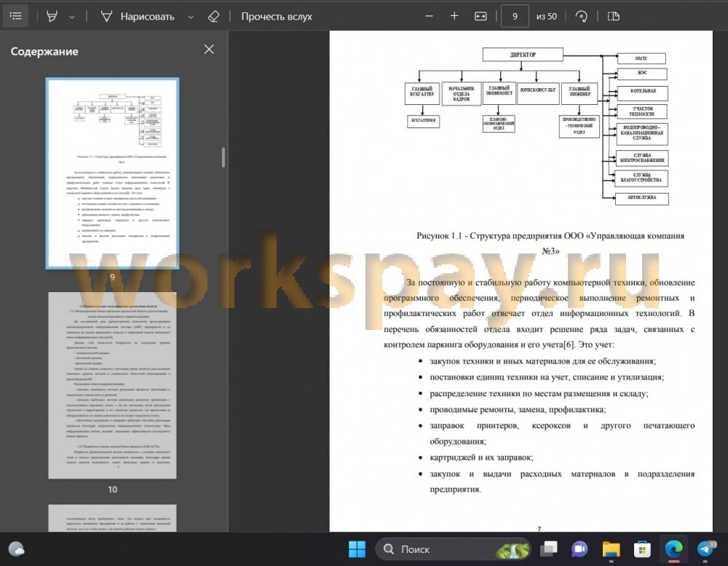The height and width of the screenshot is (566, 728).
Task: Click the thumbnail panel scrollbar
Action: pos(223,157)
